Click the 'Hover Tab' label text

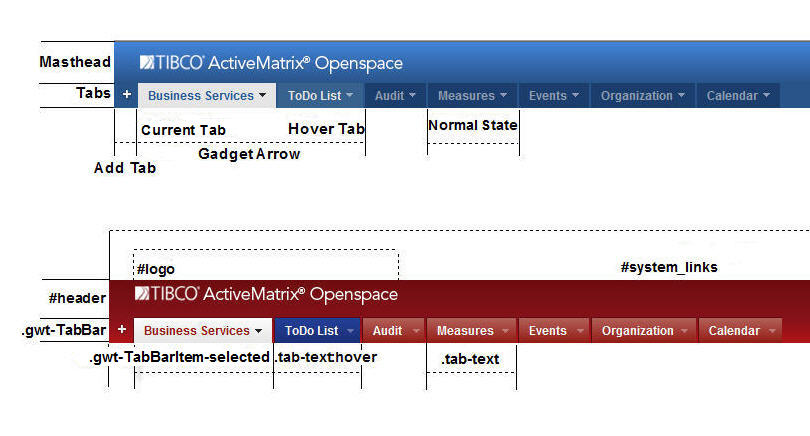point(326,129)
